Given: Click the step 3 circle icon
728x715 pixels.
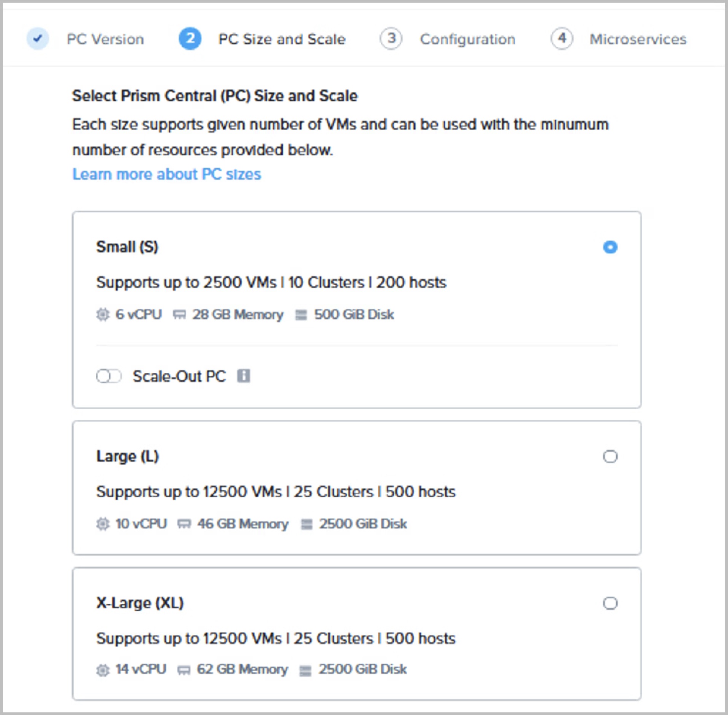Looking at the screenshot, I should (391, 38).
